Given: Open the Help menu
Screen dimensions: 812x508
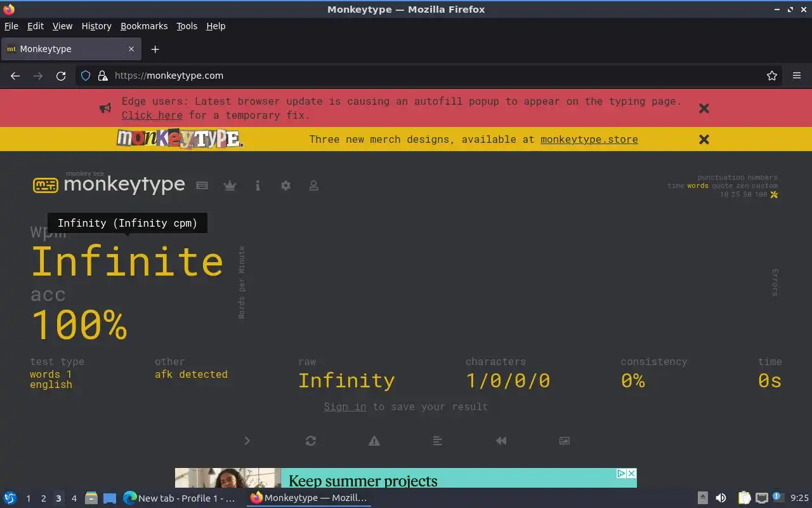Looking at the screenshot, I should point(216,26).
